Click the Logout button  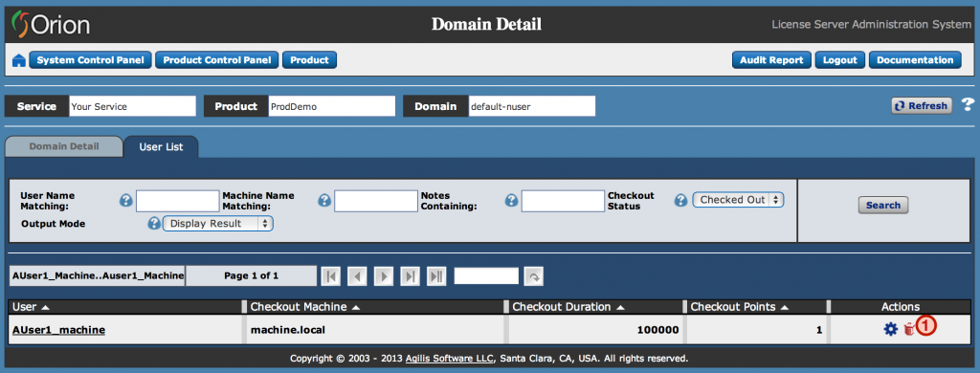coord(840,60)
